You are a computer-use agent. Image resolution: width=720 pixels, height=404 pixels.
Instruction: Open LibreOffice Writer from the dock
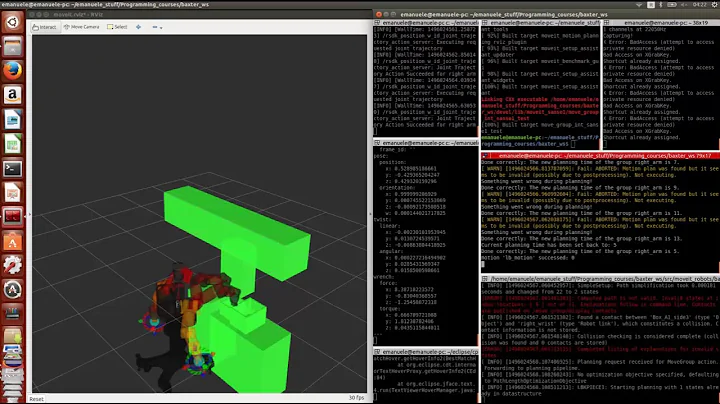(x=12, y=120)
